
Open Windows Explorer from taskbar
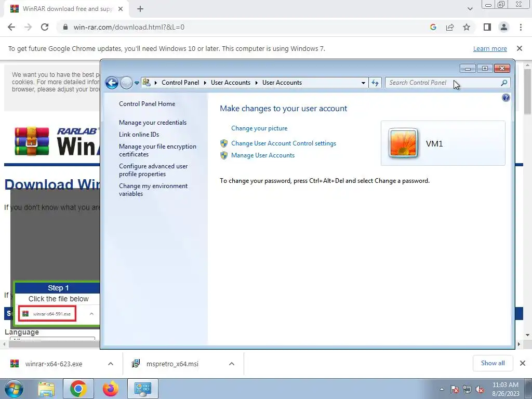[46, 389]
